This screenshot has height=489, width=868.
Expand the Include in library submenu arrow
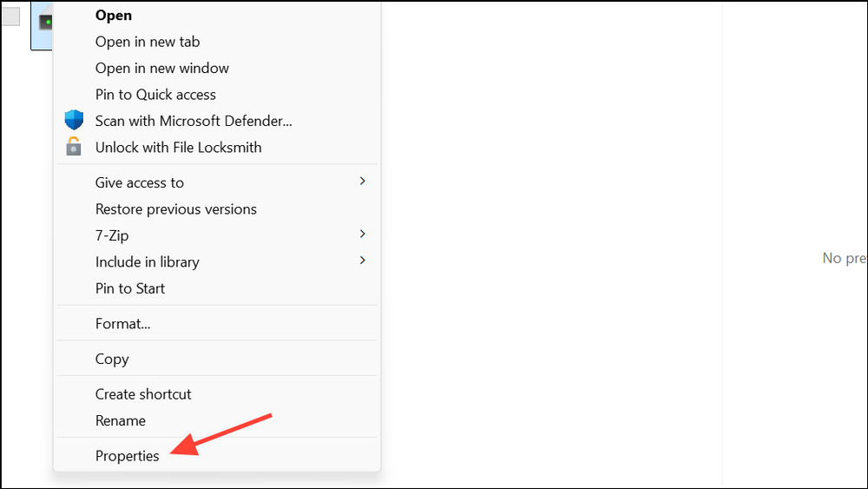pos(362,261)
